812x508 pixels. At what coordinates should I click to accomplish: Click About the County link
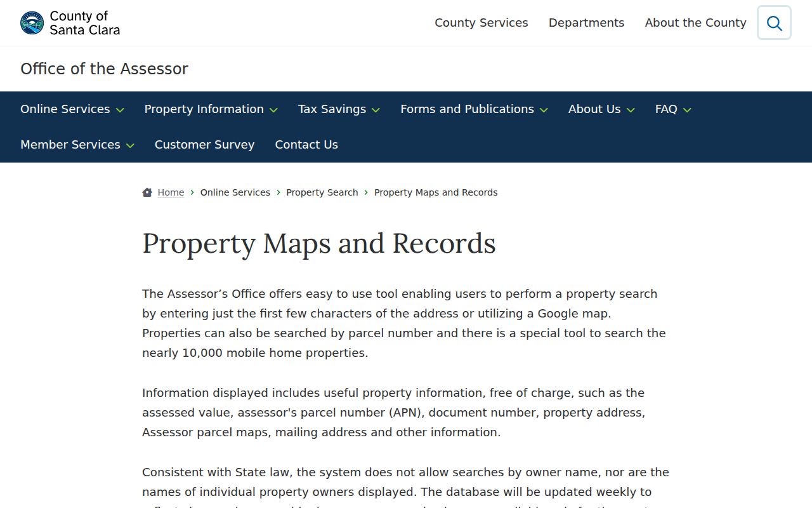pyautogui.click(x=696, y=23)
